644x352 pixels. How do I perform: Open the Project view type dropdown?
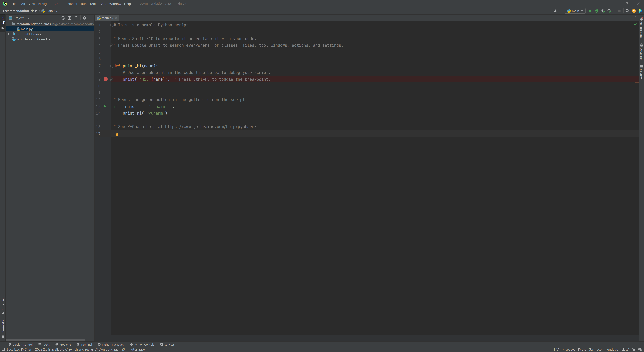coord(29,18)
